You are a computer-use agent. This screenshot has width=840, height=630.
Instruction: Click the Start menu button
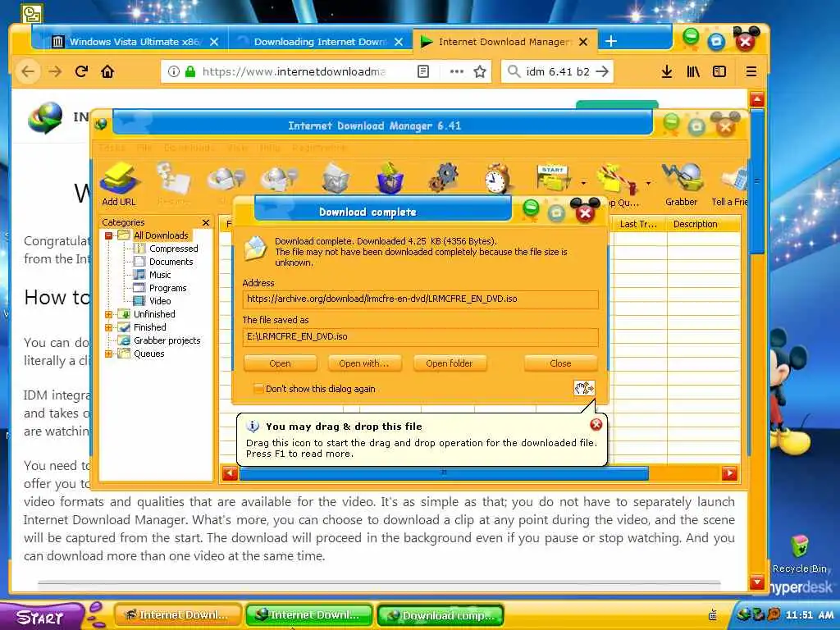point(40,617)
